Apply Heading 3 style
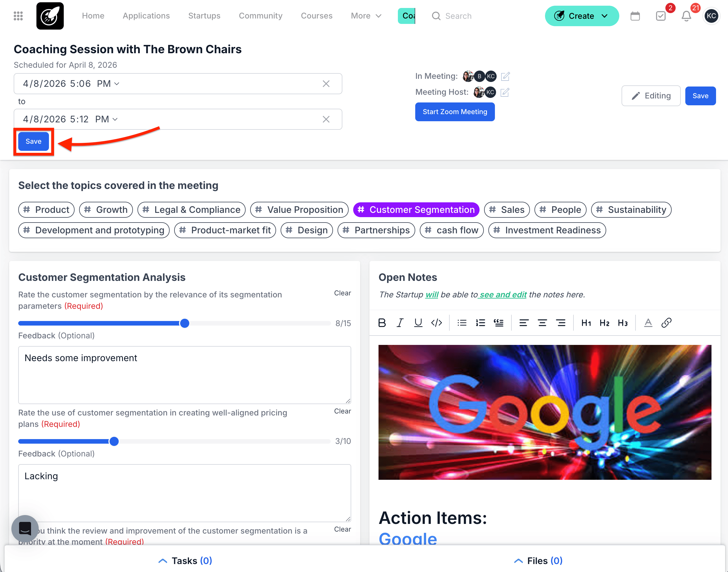 tap(623, 323)
